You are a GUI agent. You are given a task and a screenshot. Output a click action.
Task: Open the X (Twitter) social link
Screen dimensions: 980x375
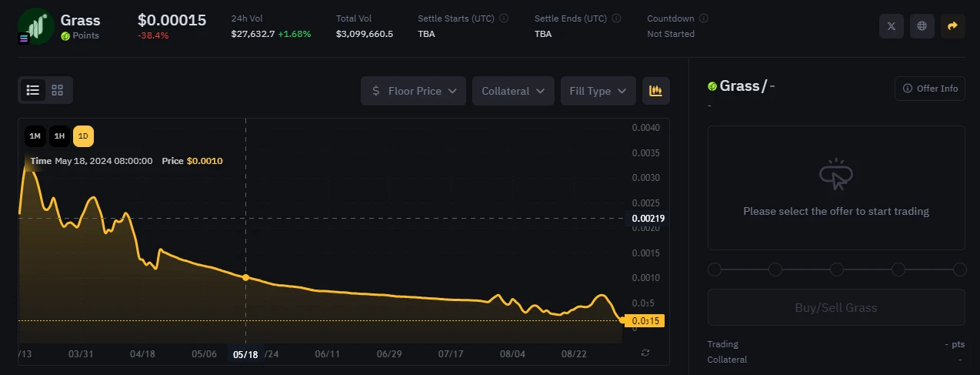tap(892, 26)
